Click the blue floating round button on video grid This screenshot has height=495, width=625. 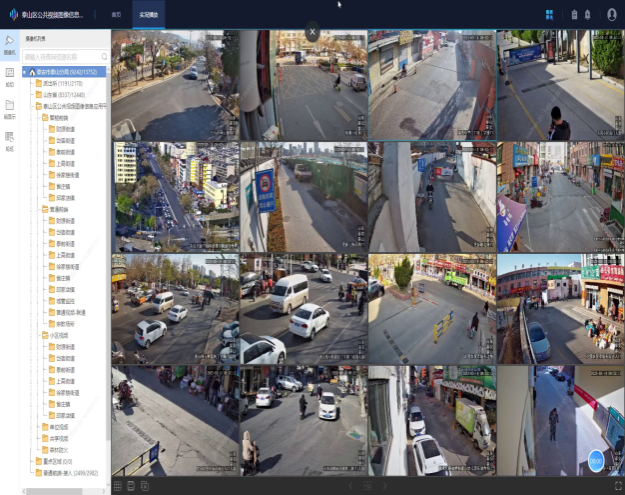click(596, 460)
